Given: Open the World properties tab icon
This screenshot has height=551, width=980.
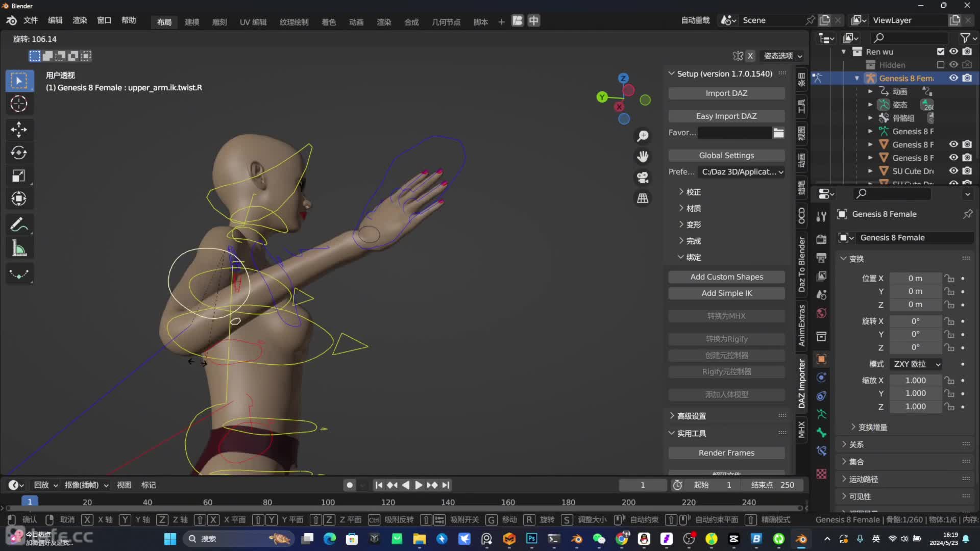Looking at the screenshot, I should [821, 313].
